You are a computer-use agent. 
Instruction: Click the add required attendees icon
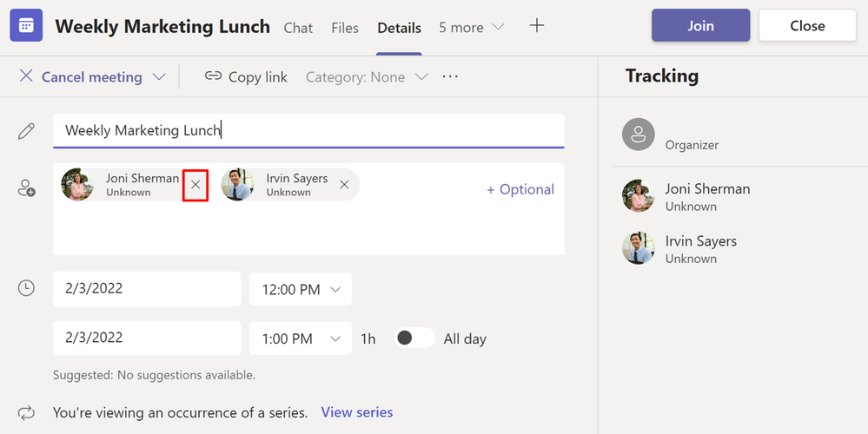pyautogui.click(x=26, y=188)
